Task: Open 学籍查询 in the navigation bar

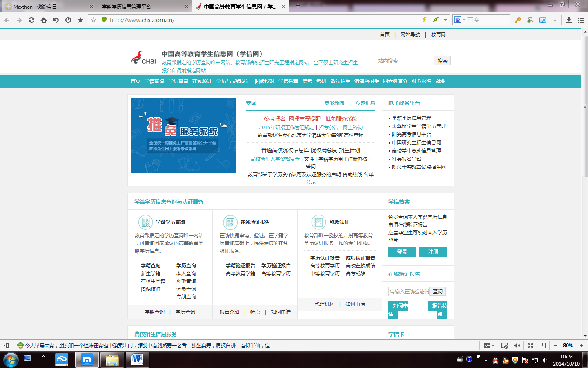Action: (x=154, y=81)
